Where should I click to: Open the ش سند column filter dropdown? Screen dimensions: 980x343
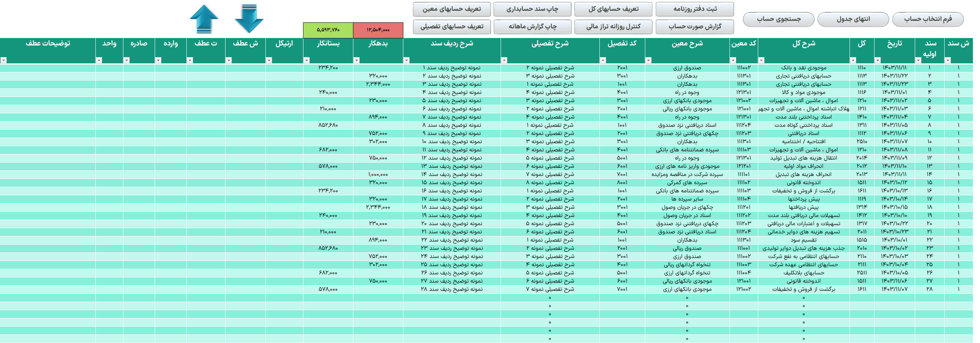pyautogui.click(x=948, y=60)
